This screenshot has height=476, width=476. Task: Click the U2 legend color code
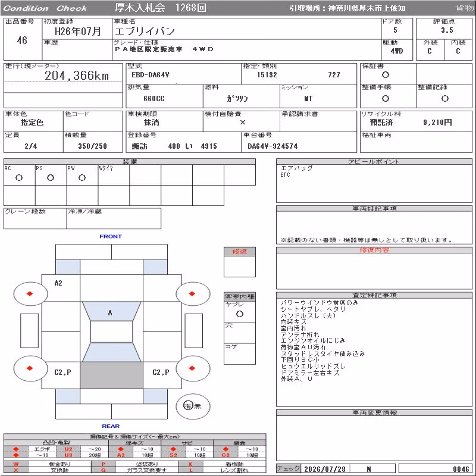coord(68,449)
